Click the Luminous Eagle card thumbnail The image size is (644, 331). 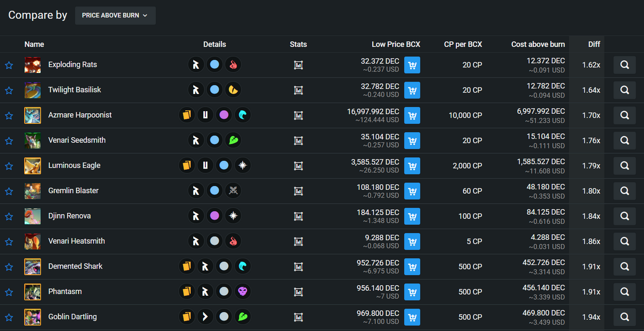(x=33, y=165)
